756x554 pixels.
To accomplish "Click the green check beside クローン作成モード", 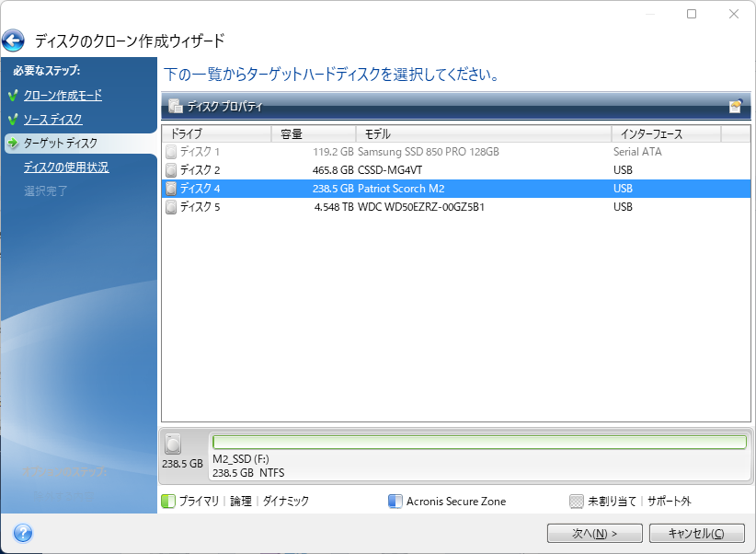I will click(13, 95).
